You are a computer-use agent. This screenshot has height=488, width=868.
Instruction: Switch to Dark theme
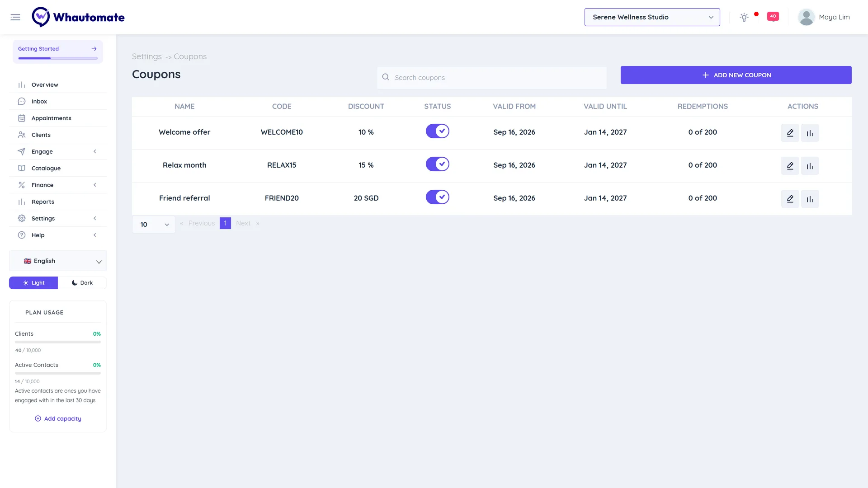82,283
